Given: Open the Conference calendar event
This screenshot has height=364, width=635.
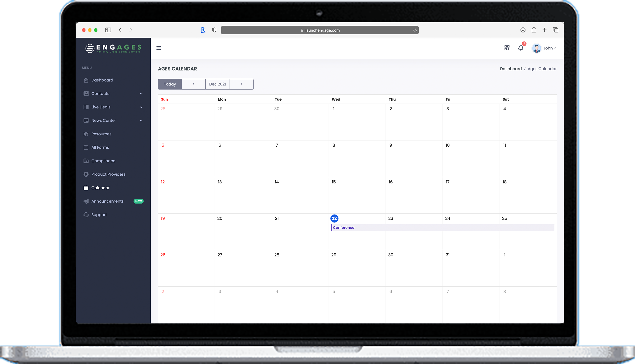Looking at the screenshot, I should pyautogui.click(x=343, y=228).
